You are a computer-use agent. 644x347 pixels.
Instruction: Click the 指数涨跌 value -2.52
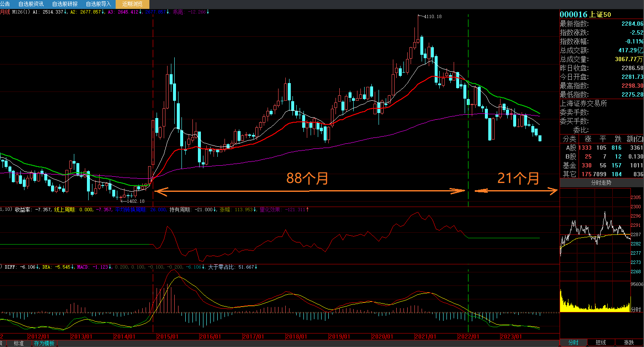[636, 32]
